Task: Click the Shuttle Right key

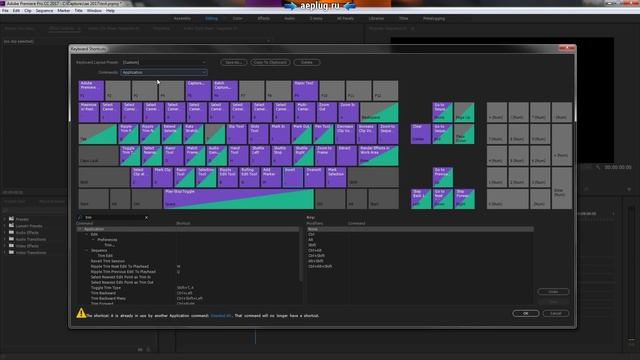Action: click(x=303, y=156)
